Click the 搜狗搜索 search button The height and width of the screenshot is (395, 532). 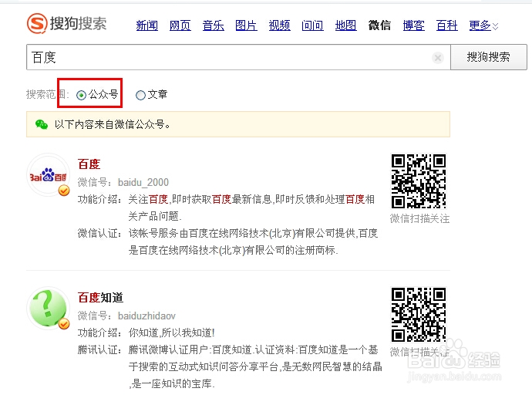(x=489, y=57)
